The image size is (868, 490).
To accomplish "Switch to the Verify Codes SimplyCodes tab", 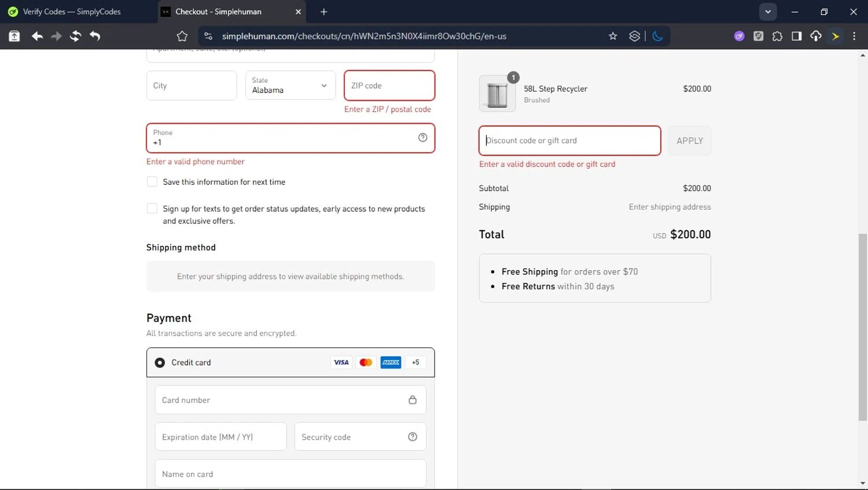I will pos(72,12).
